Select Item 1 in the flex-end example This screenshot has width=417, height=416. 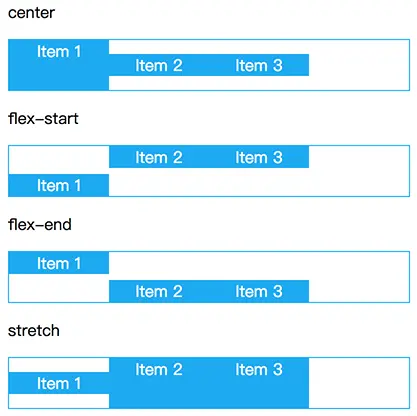point(59,263)
